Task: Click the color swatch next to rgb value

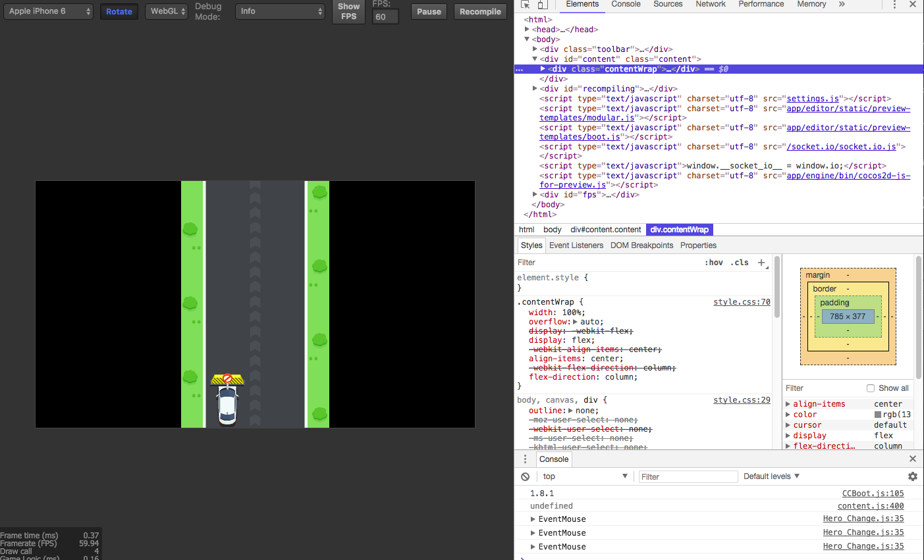Action: coord(878,415)
